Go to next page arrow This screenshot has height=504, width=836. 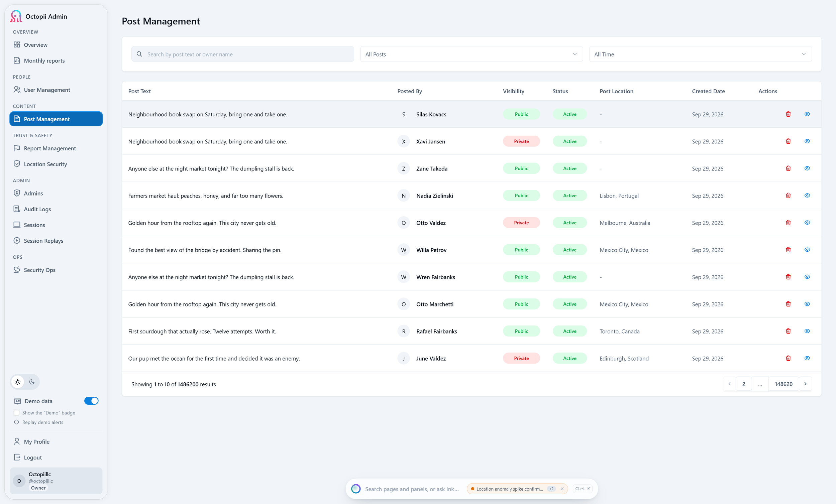pos(805,384)
